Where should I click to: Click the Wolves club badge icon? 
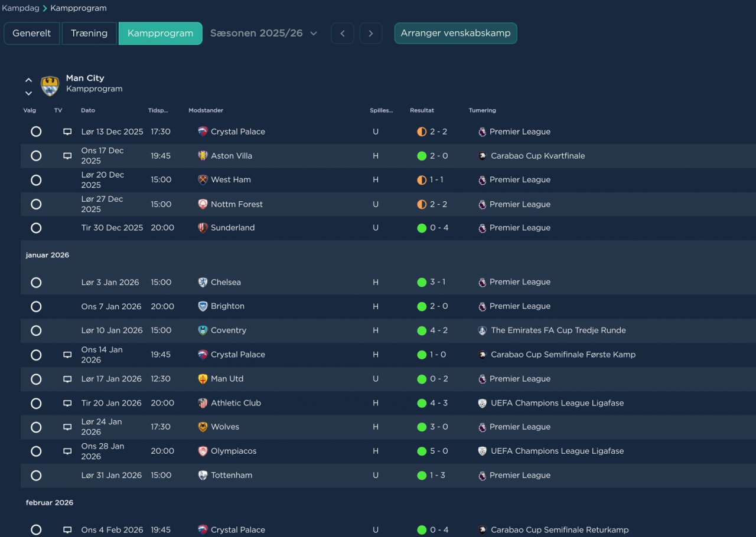click(x=203, y=427)
